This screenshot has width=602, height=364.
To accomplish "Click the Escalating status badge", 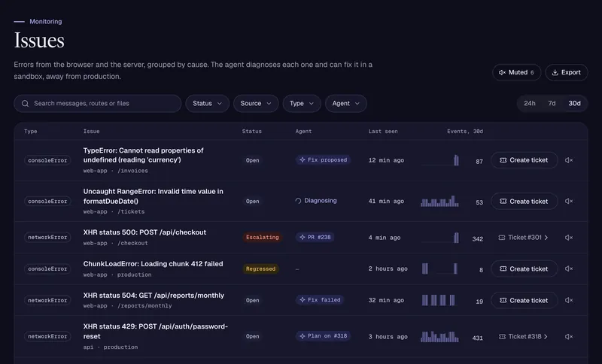I will (x=262, y=238).
